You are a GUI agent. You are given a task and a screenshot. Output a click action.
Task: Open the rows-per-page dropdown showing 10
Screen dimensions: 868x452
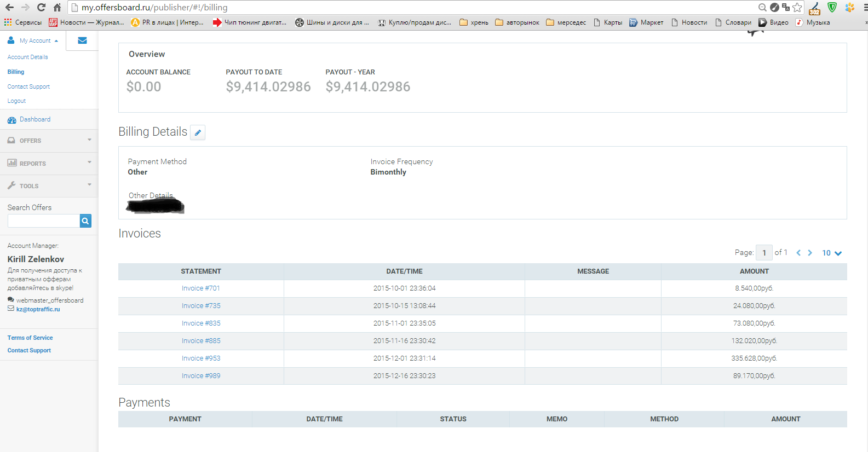(831, 253)
